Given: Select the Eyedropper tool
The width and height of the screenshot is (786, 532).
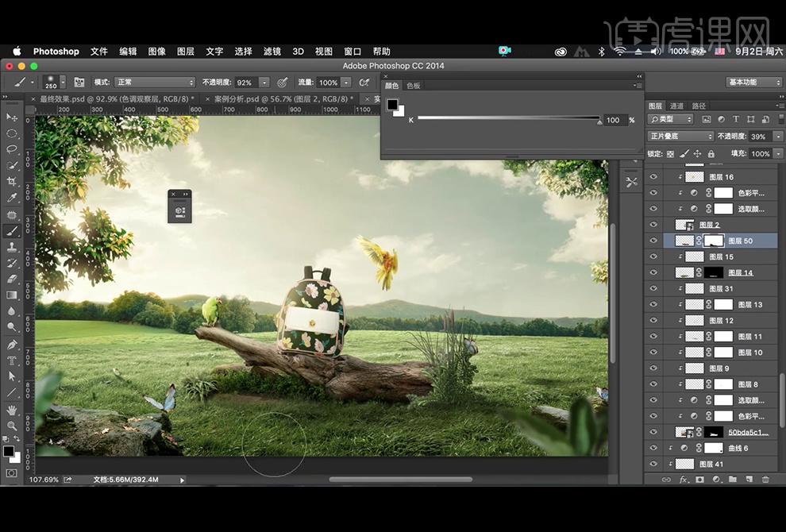Looking at the screenshot, I should pos(12,198).
